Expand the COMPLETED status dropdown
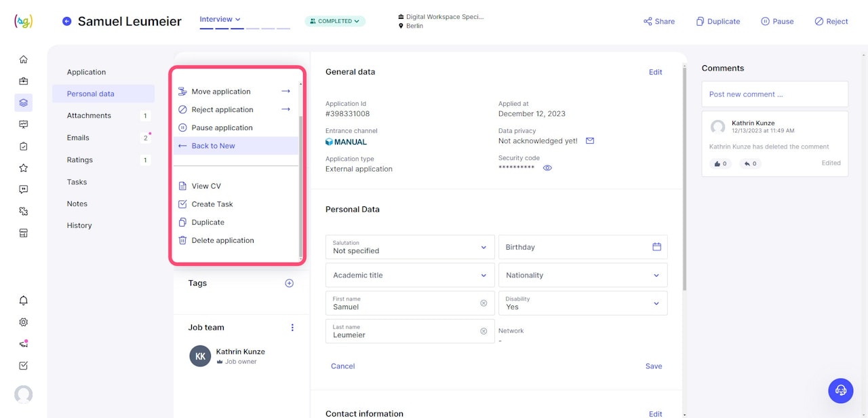The height and width of the screenshot is (418, 868). [335, 21]
